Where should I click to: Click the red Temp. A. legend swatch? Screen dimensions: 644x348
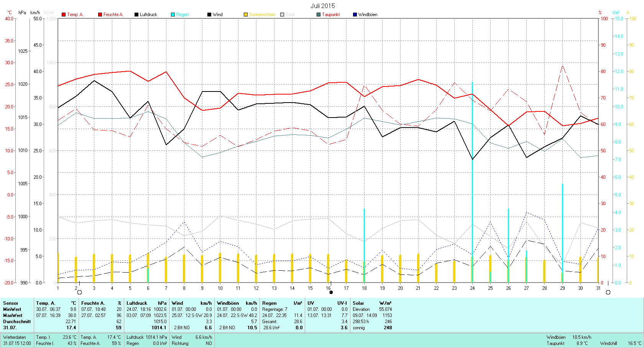point(64,15)
